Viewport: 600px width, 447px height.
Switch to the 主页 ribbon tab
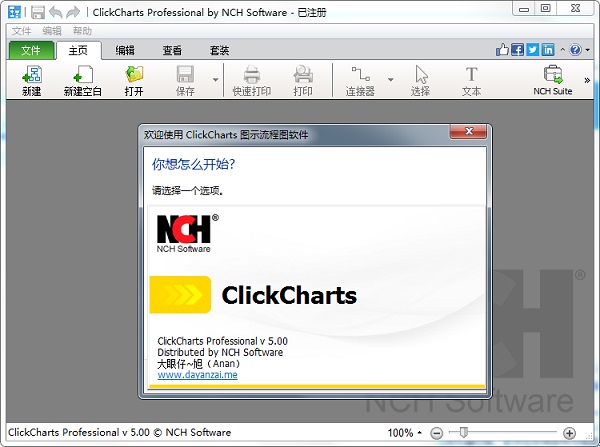point(78,50)
